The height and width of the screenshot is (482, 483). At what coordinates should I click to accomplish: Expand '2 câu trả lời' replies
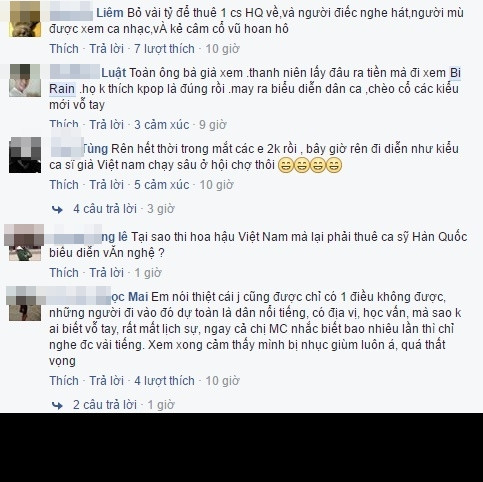point(105,405)
